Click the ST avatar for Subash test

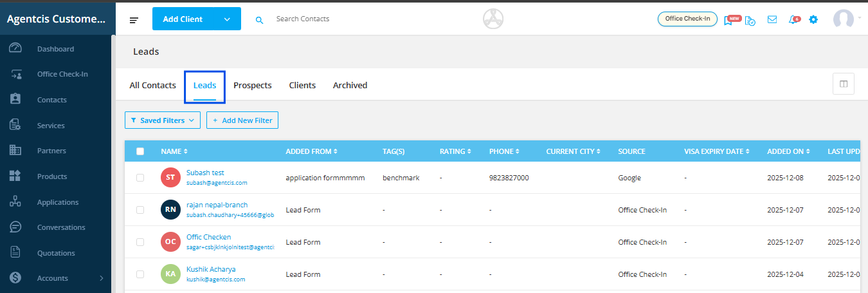coord(170,177)
